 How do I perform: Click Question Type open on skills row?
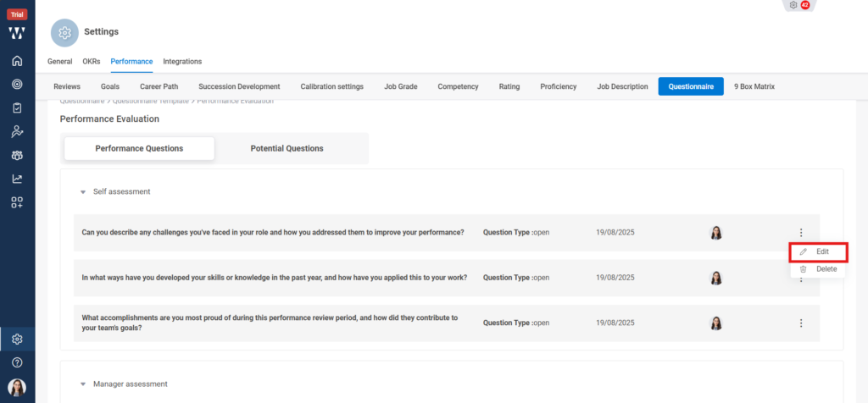tap(516, 278)
